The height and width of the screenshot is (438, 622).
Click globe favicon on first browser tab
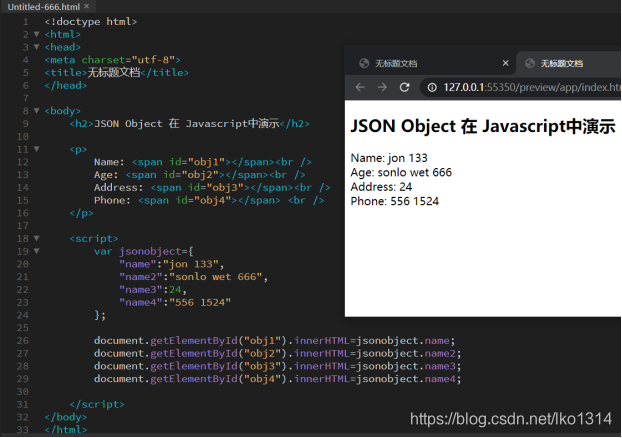click(x=364, y=63)
